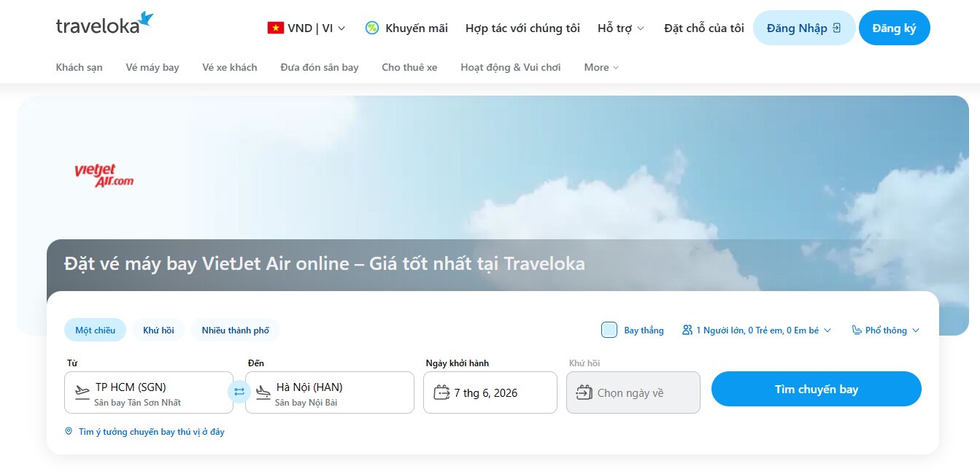Open the Phổ thông seat class dropdown
This screenshot has height=472, width=980.
point(886,330)
